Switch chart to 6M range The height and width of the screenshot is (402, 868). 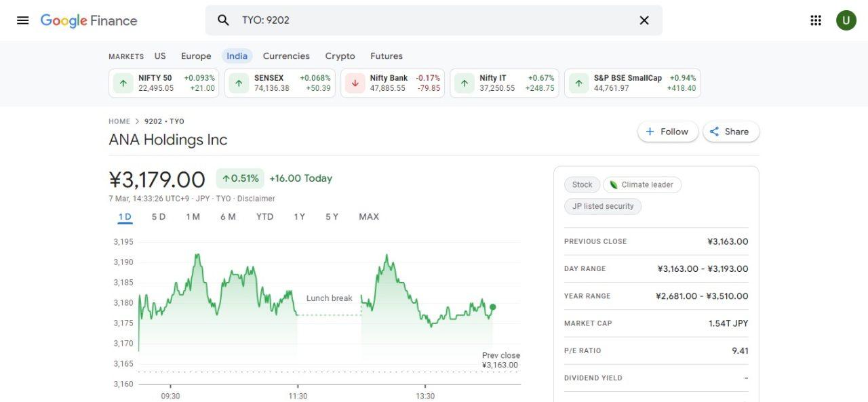228,217
